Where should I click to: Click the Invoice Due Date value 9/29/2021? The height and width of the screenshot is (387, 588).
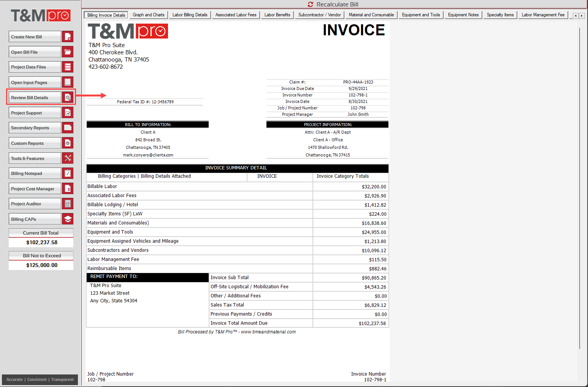click(x=358, y=88)
